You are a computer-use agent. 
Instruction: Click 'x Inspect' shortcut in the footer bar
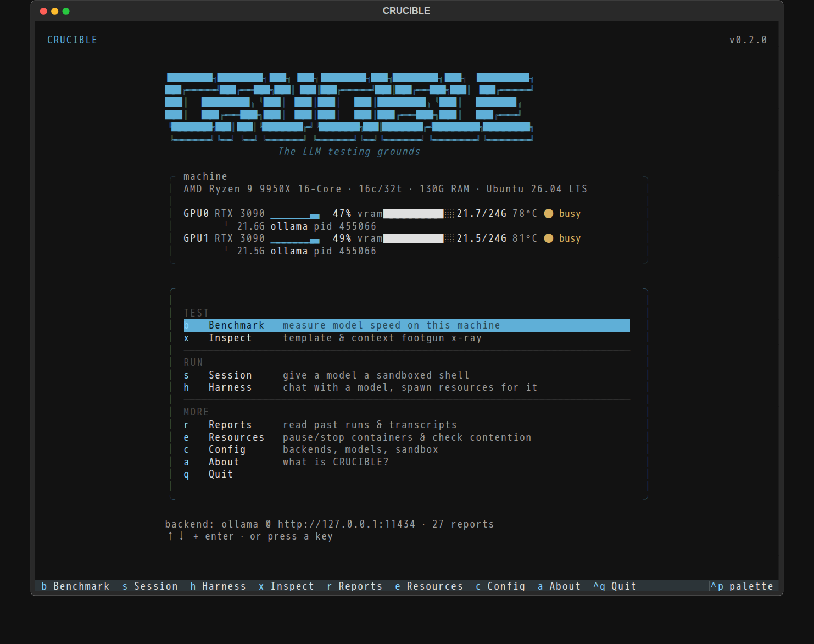click(286, 586)
